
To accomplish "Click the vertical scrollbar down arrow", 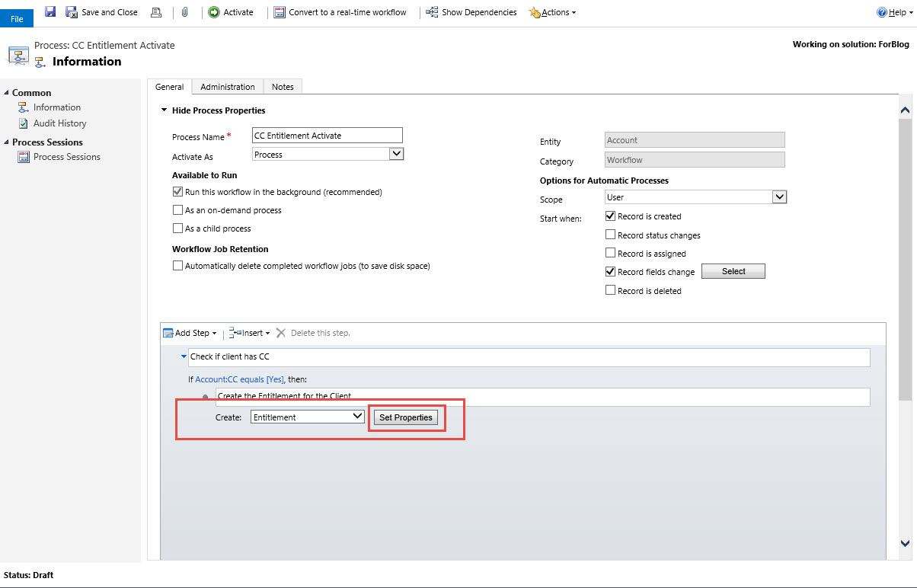I will point(905,543).
